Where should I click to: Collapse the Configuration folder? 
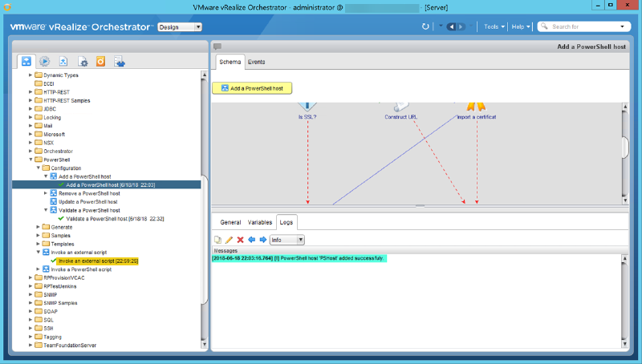pos(38,168)
